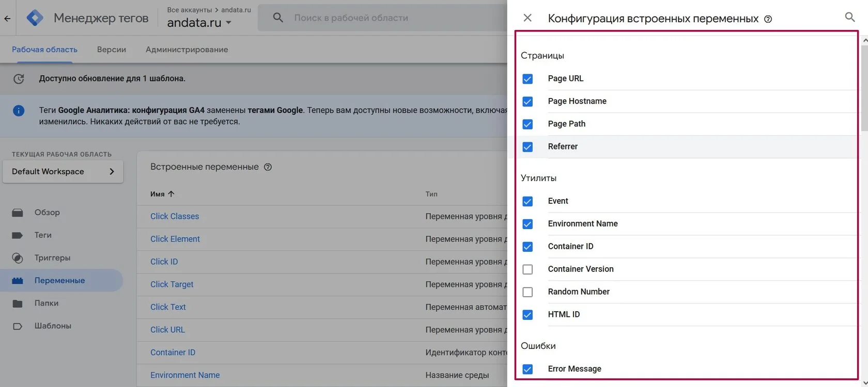Uncheck the Container ID checkbox
The height and width of the screenshot is (387, 868).
(x=528, y=247)
